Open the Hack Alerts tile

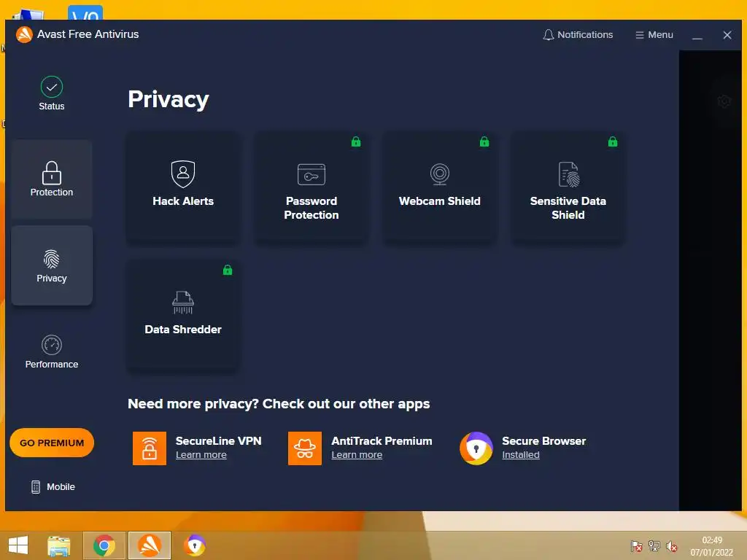183,187
